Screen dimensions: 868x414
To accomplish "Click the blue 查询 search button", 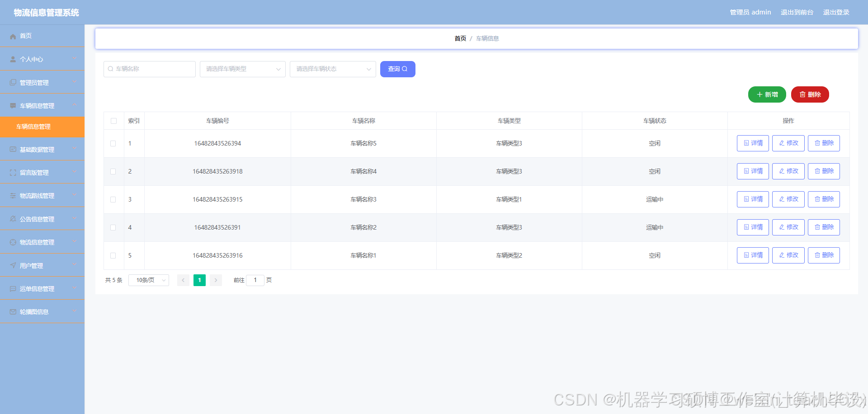I will pos(397,69).
